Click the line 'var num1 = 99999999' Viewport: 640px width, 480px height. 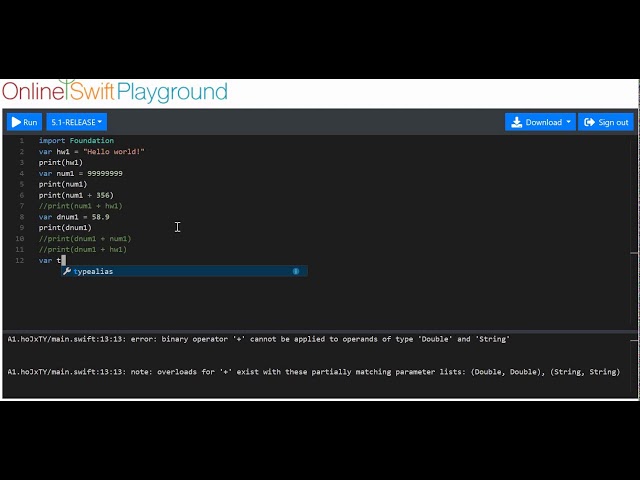[x=80, y=173]
